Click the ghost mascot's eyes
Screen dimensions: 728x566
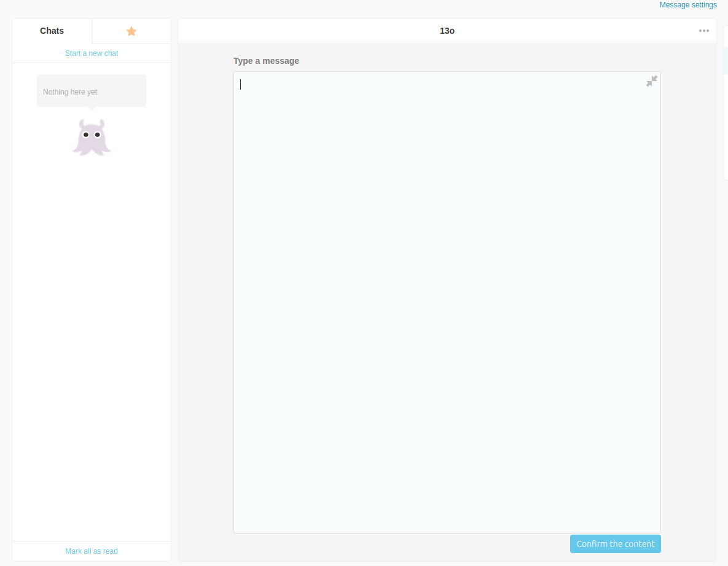click(92, 134)
